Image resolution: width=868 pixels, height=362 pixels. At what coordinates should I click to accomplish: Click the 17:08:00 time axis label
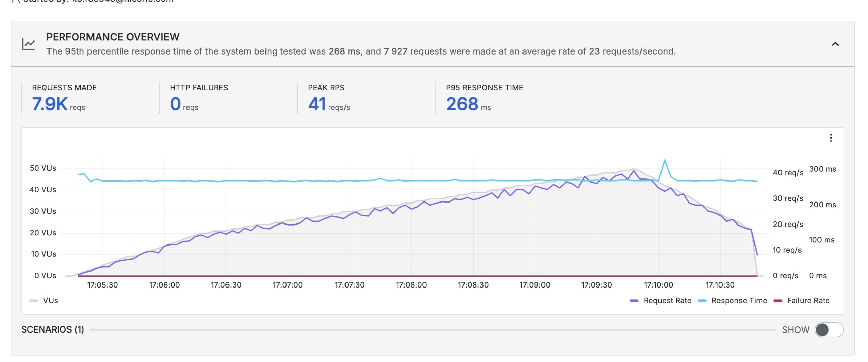click(411, 285)
